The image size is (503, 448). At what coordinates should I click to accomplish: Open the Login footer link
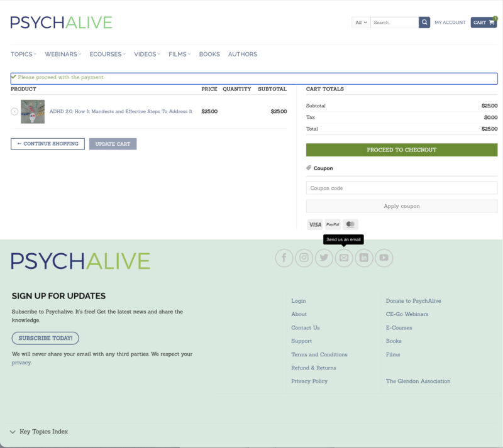tap(299, 301)
